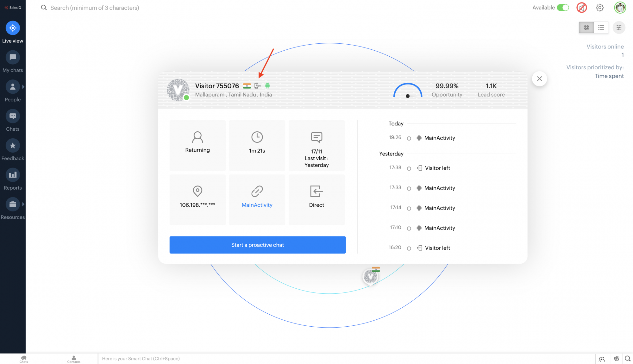Screen dimensions: 633x364
Task: Switch to ring view mode
Action: [x=586, y=28]
